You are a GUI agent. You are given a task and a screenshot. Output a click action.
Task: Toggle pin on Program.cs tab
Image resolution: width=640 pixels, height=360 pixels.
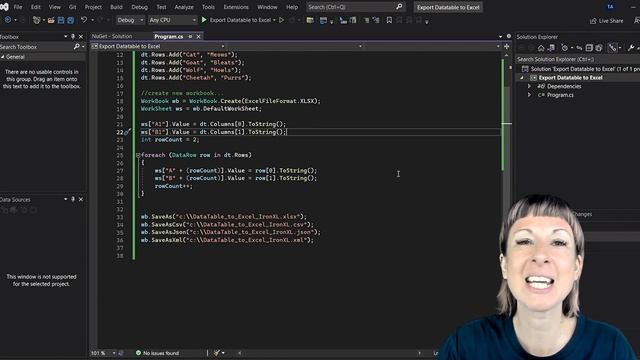(x=190, y=37)
